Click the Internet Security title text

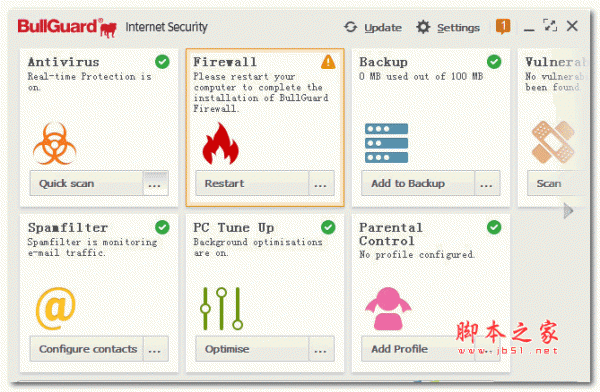(x=166, y=27)
